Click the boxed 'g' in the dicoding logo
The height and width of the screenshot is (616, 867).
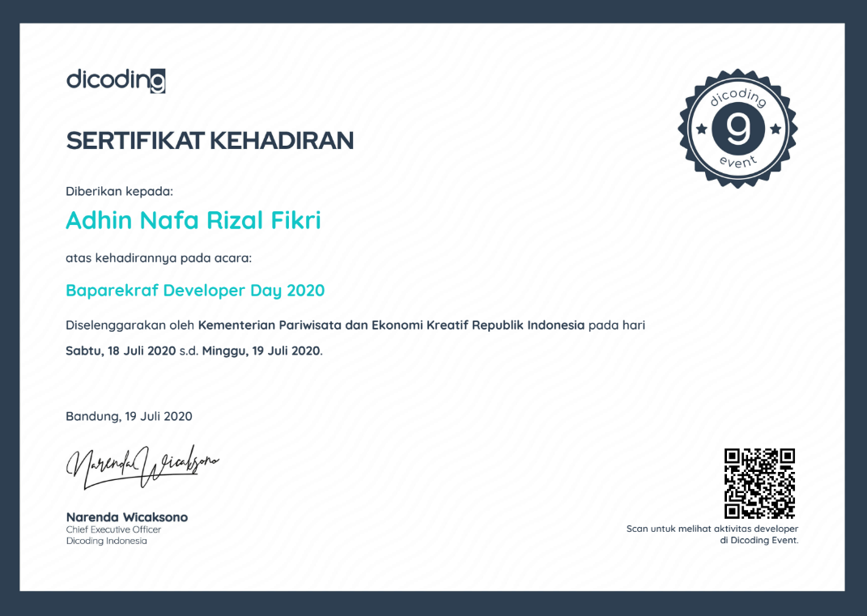(x=157, y=81)
